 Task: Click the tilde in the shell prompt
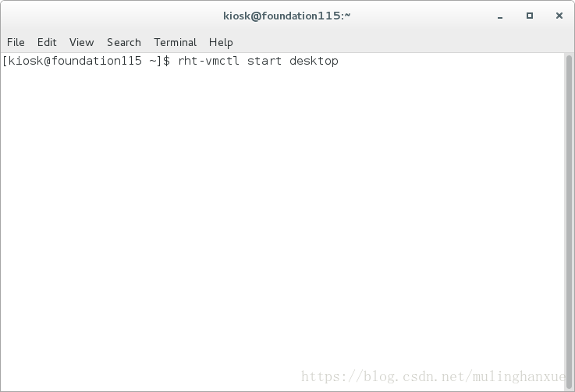tap(153, 61)
